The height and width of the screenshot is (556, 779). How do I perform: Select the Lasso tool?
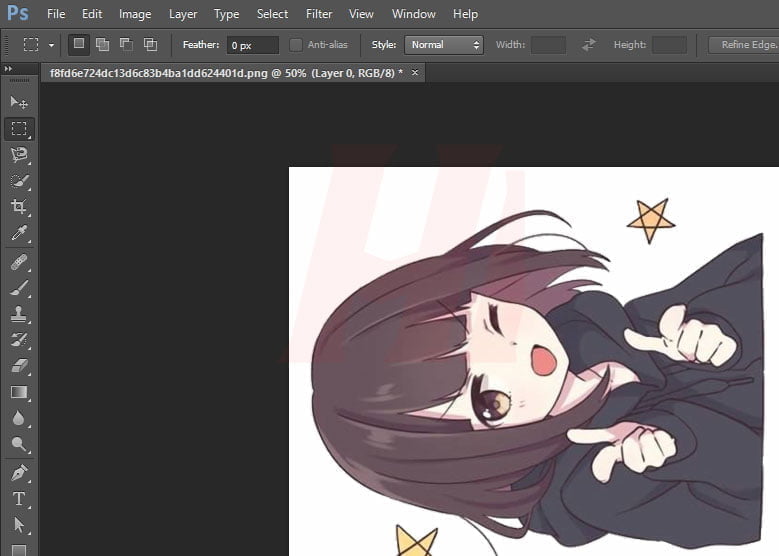click(19, 155)
